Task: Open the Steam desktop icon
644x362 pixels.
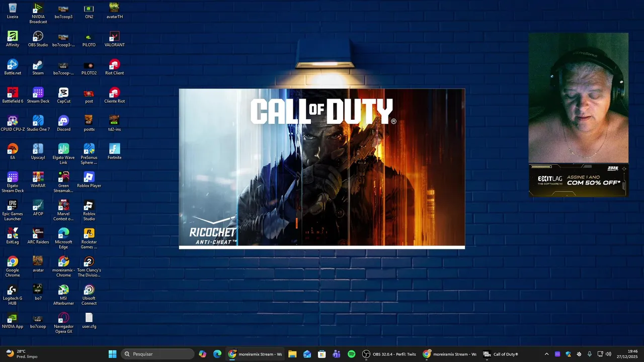Action: [x=38, y=67]
